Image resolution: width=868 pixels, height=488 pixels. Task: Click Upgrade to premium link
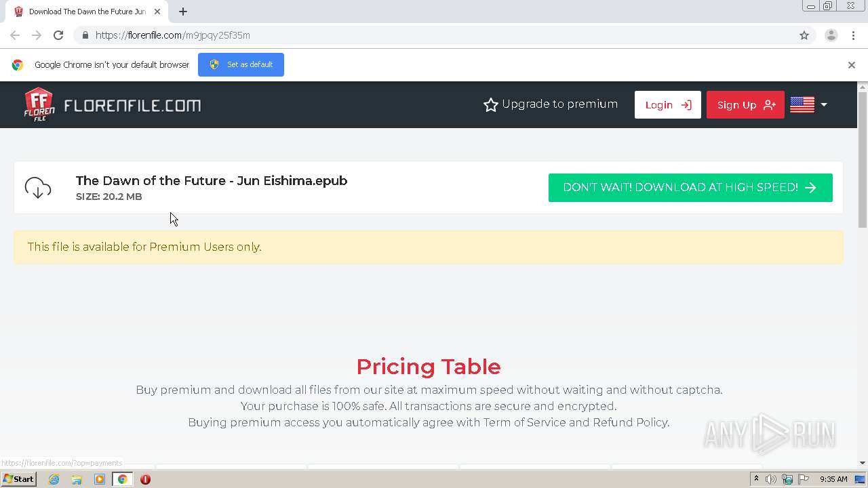coord(550,104)
